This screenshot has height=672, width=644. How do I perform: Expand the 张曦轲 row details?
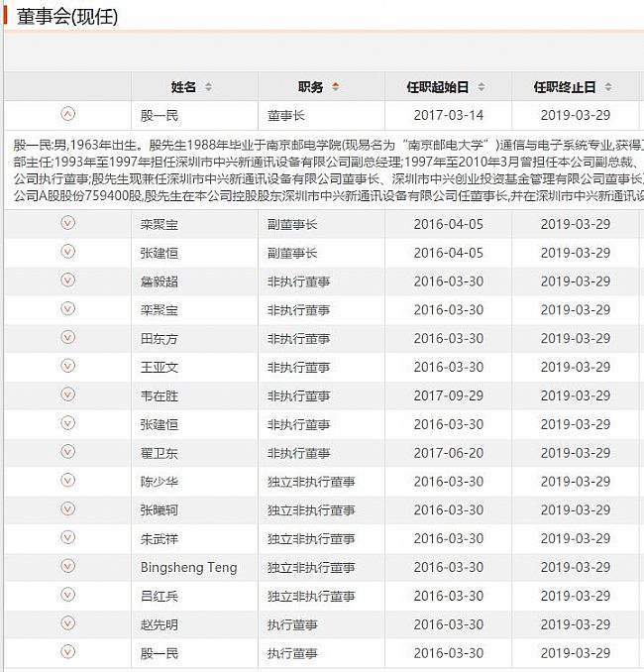(x=67, y=509)
